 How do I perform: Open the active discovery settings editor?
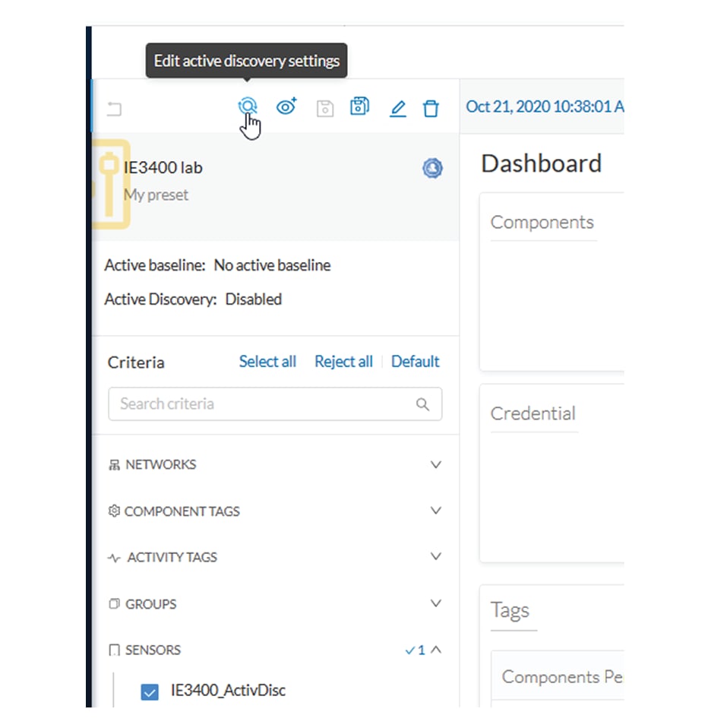point(248,106)
